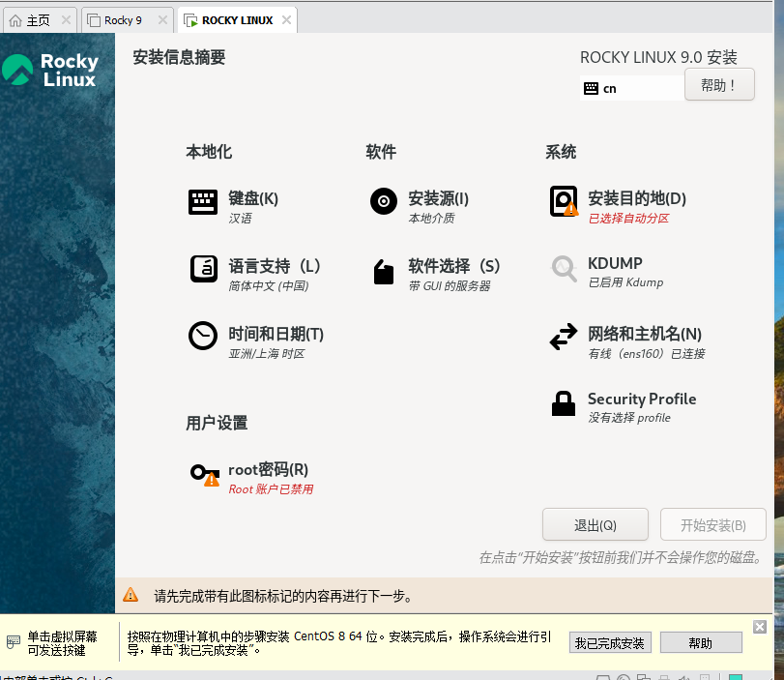Open the 语言支持 (L) setting
The width and height of the screenshot is (784, 680).
coord(275,266)
